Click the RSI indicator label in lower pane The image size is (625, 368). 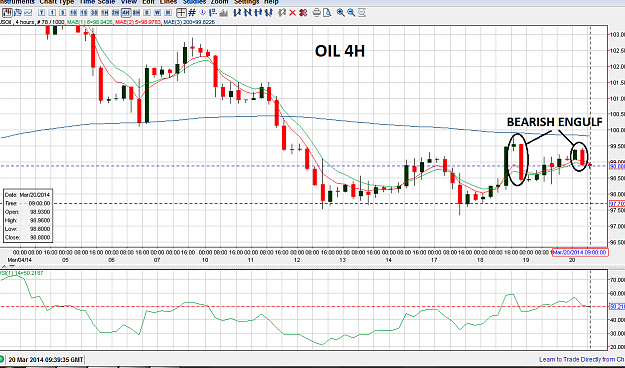click(x=22, y=273)
